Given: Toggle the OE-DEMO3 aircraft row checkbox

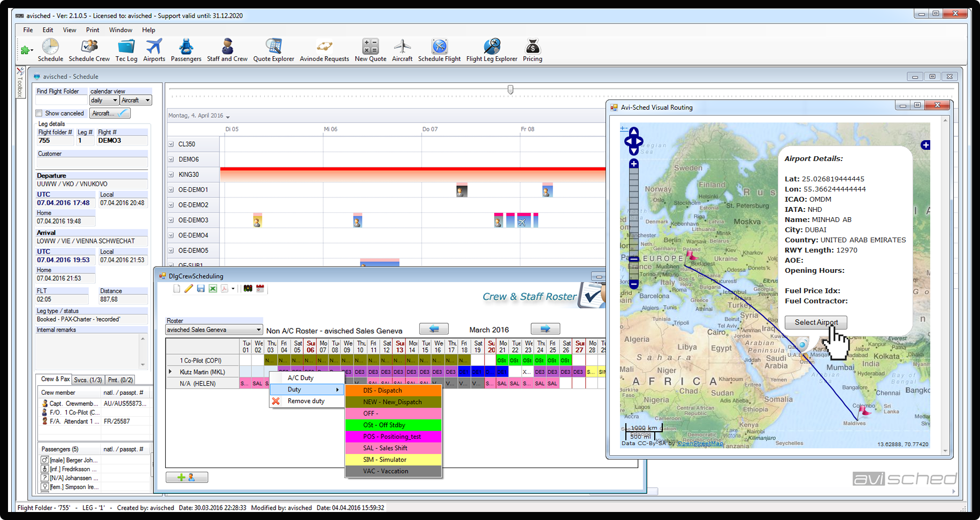Looking at the screenshot, I should click(x=171, y=220).
